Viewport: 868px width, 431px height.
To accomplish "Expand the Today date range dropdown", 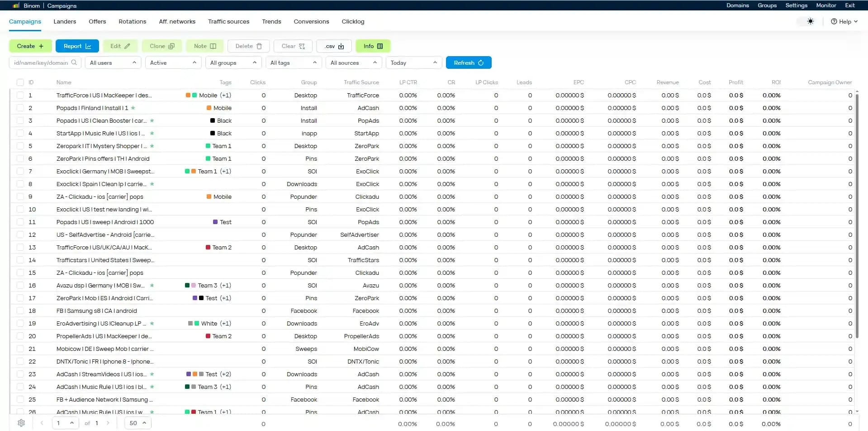I will click(414, 62).
